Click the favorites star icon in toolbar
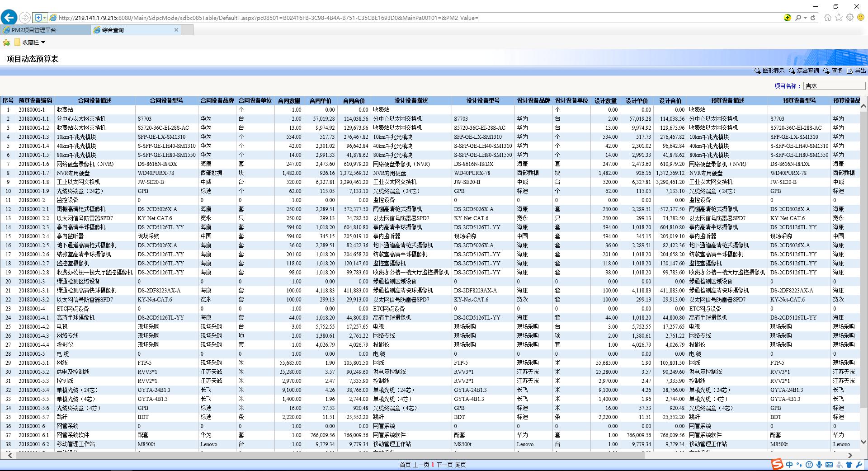This screenshot has width=868, height=471. coord(839,18)
